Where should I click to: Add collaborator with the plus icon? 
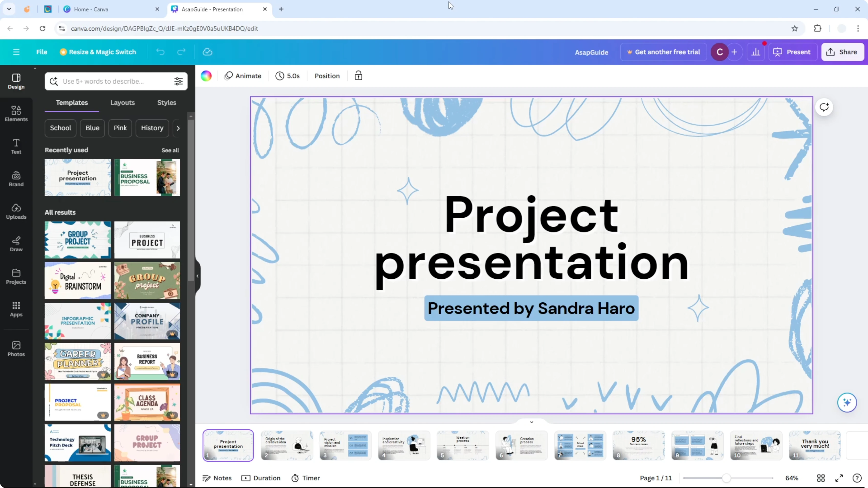pos(734,52)
